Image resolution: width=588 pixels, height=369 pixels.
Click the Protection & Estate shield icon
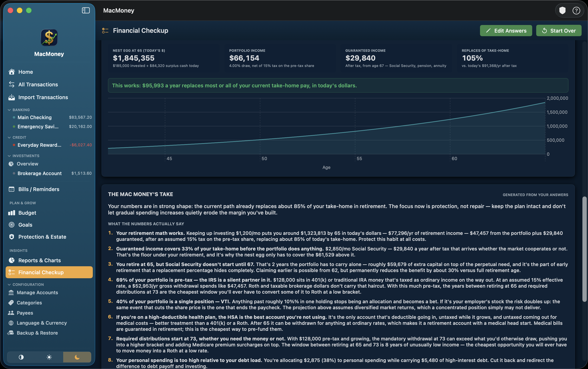point(12,237)
